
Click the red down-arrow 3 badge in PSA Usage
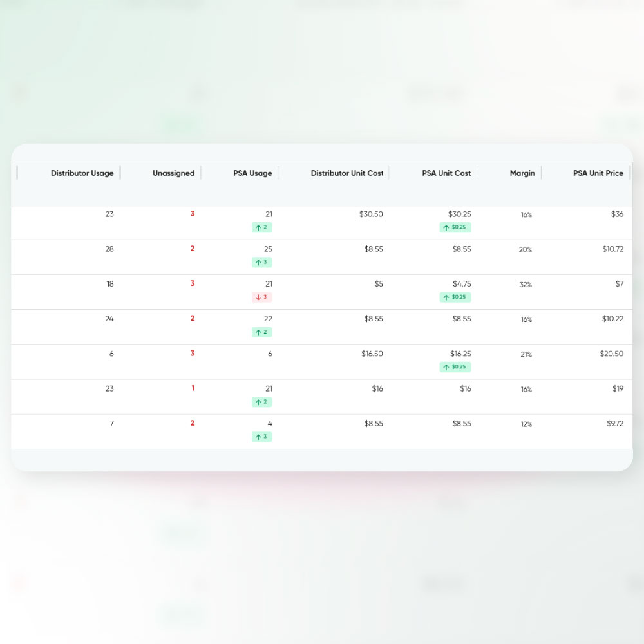(x=261, y=297)
